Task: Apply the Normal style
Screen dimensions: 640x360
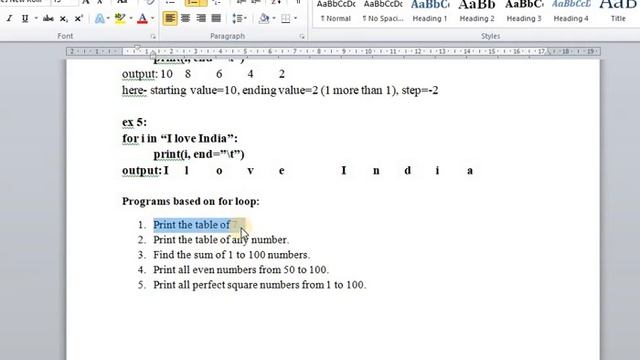Action: point(336,12)
